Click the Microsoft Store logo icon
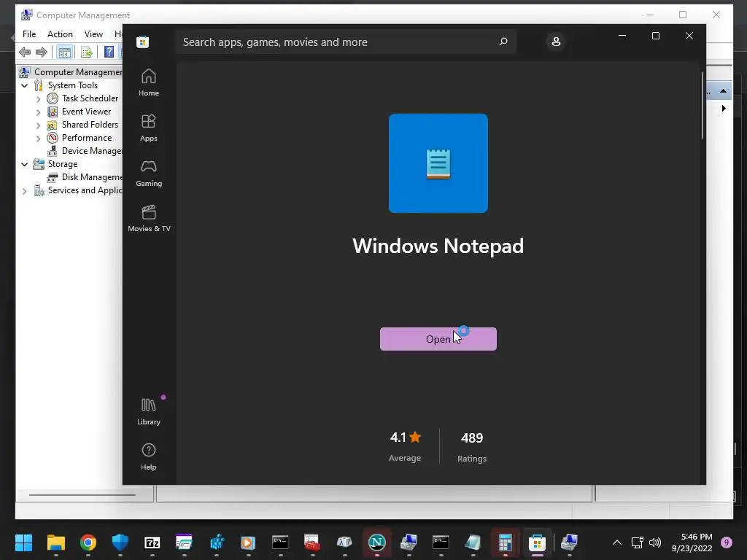This screenshot has height=560, width=747. coord(142,42)
